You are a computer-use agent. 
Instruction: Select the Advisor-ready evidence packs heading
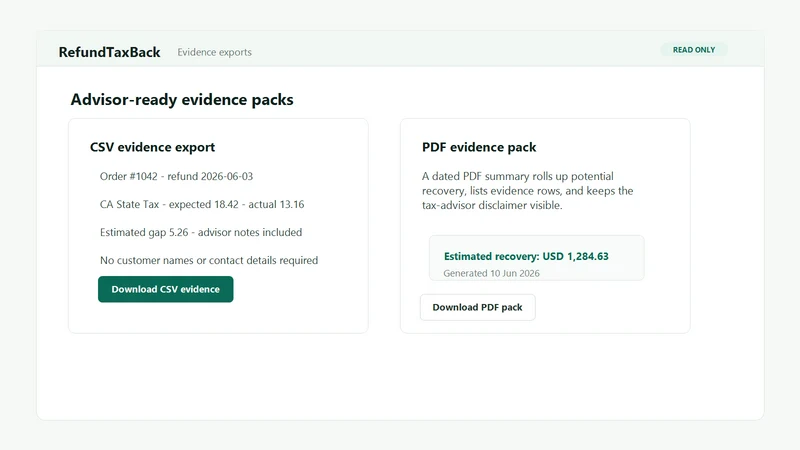tap(182, 99)
